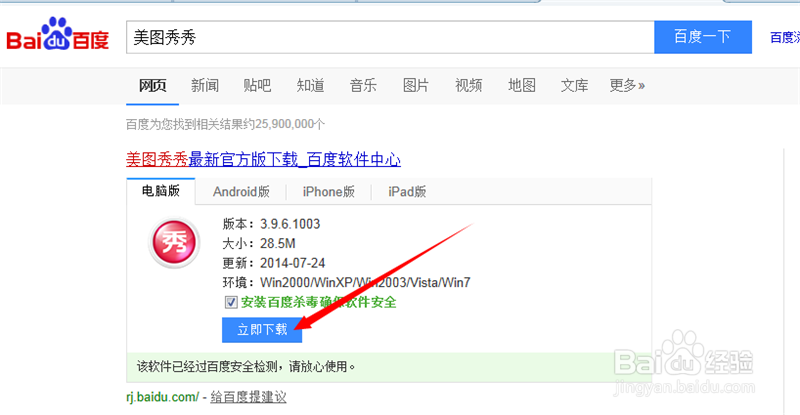Click version text 3.9.6.1003

290,224
